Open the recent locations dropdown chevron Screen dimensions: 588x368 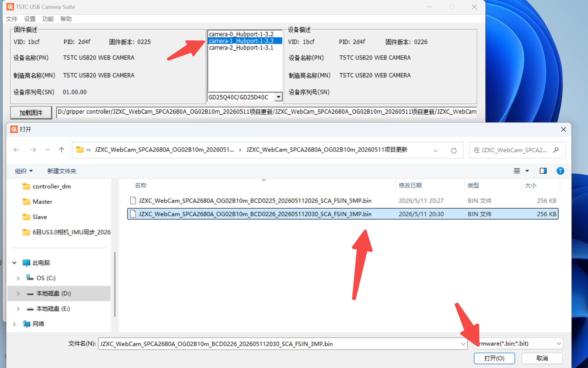pos(47,150)
